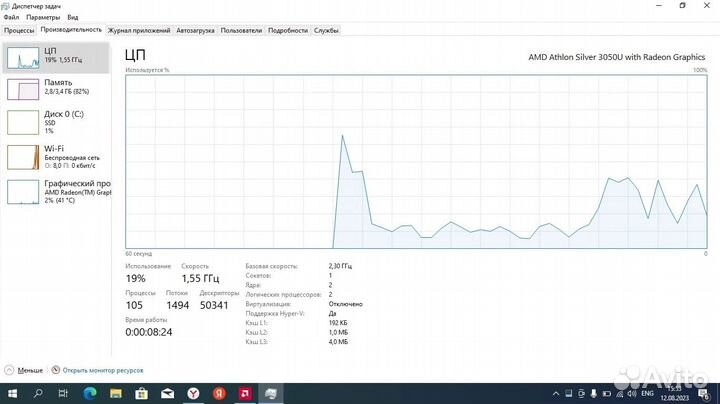
Task: Click the handles count 50341
Action: [214, 305]
